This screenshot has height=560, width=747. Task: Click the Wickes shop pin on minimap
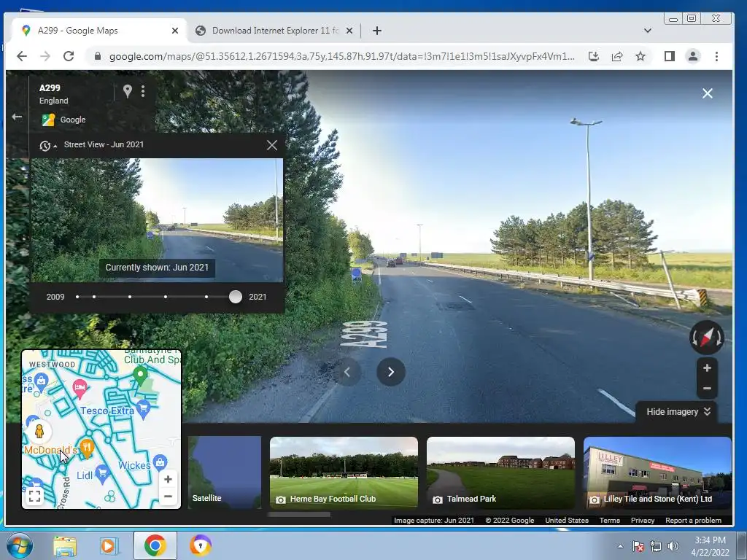(160, 462)
